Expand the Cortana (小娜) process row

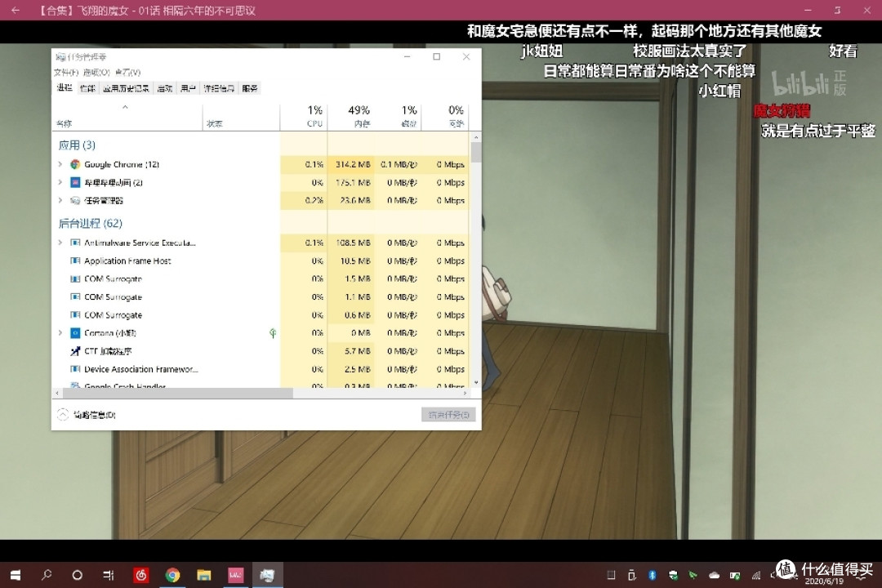point(60,333)
